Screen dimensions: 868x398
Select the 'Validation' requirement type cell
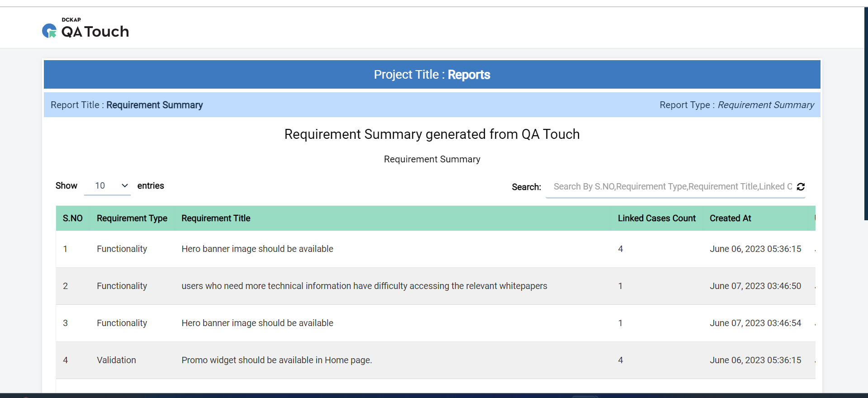click(x=116, y=360)
